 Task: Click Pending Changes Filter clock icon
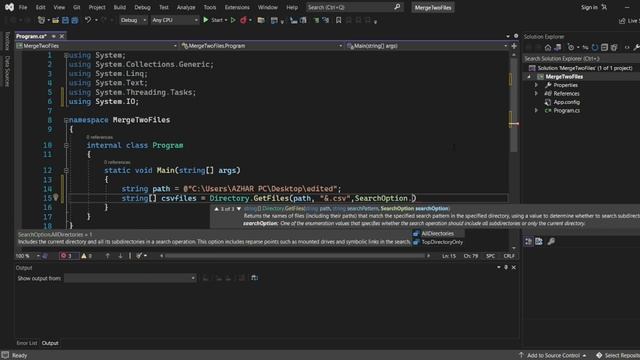[x=571, y=48]
